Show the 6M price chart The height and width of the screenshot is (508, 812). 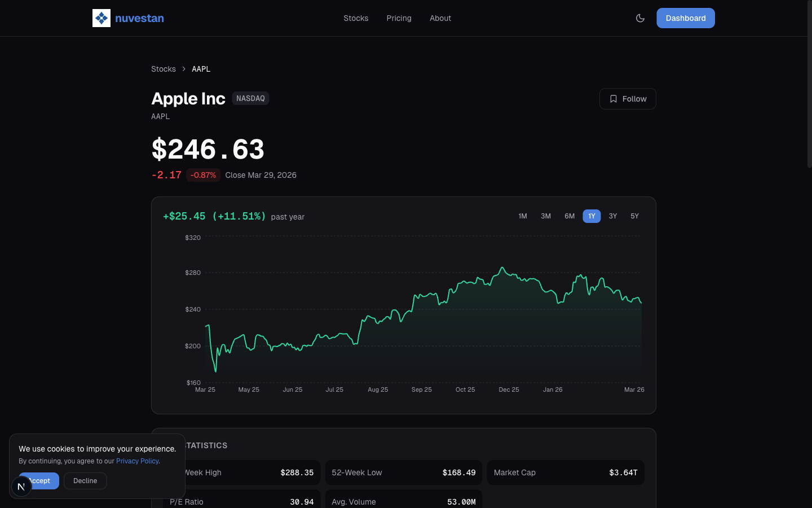[570, 216]
